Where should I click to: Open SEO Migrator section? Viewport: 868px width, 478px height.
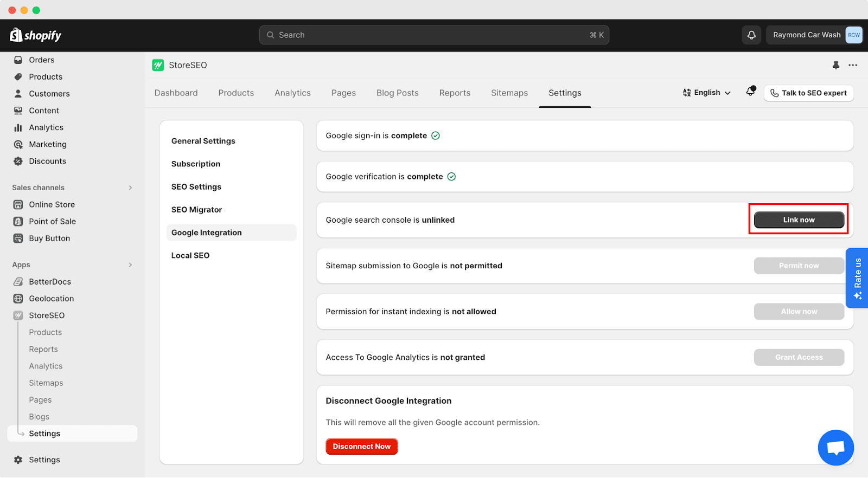(x=197, y=210)
